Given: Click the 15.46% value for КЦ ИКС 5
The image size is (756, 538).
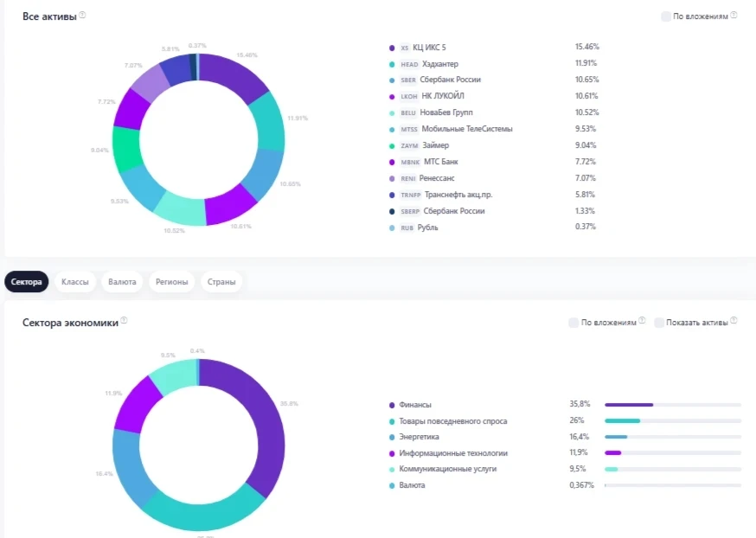Looking at the screenshot, I should [586, 47].
